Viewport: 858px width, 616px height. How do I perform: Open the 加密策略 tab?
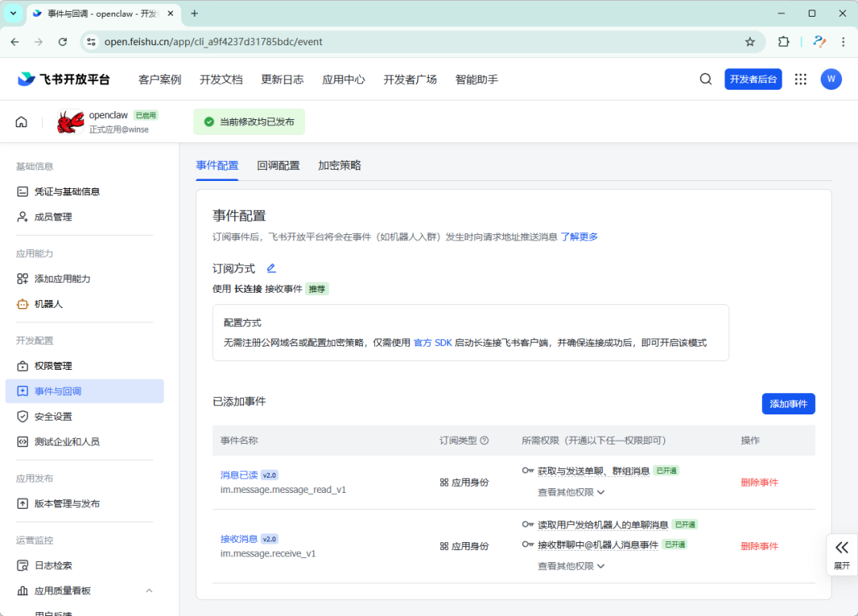click(x=339, y=165)
